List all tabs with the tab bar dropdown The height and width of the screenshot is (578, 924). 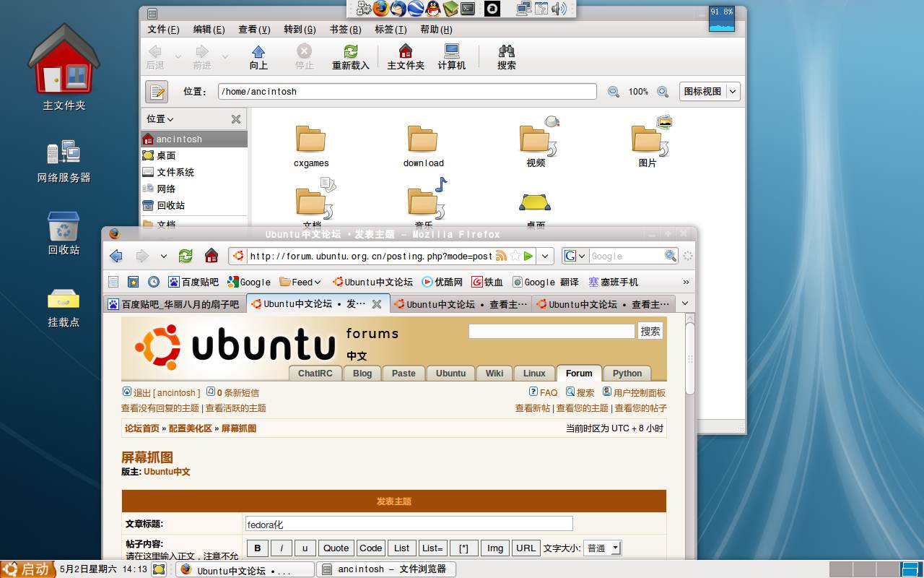pyautogui.click(x=685, y=303)
